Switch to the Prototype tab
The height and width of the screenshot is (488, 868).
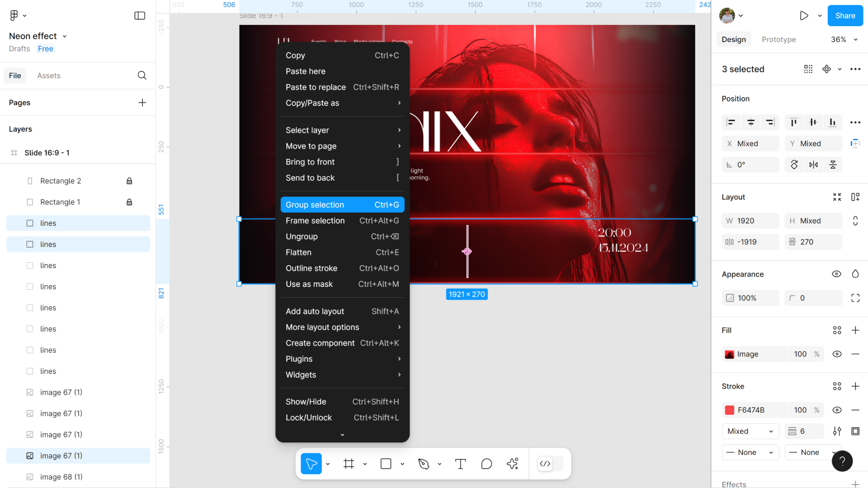click(x=778, y=40)
